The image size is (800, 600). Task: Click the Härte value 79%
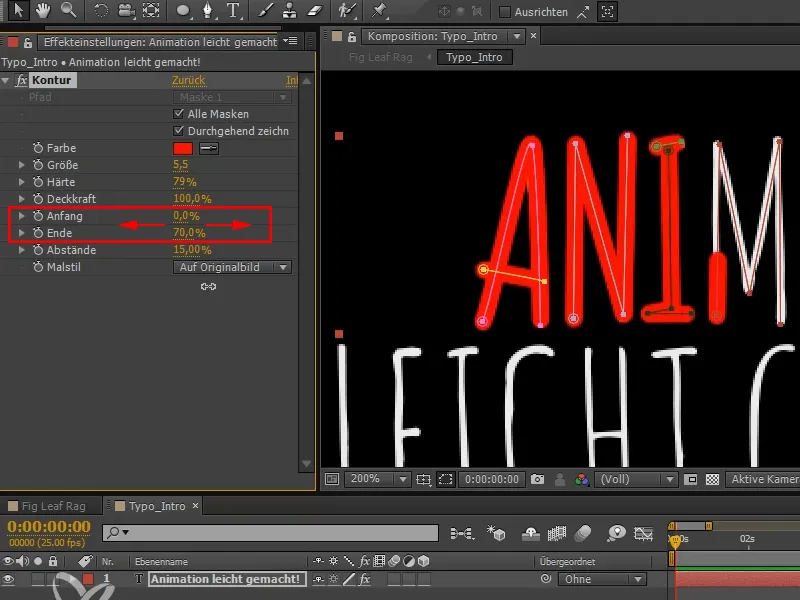click(185, 182)
